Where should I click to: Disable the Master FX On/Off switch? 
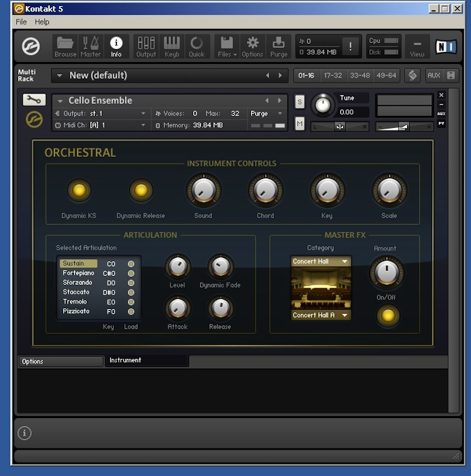tap(388, 315)
